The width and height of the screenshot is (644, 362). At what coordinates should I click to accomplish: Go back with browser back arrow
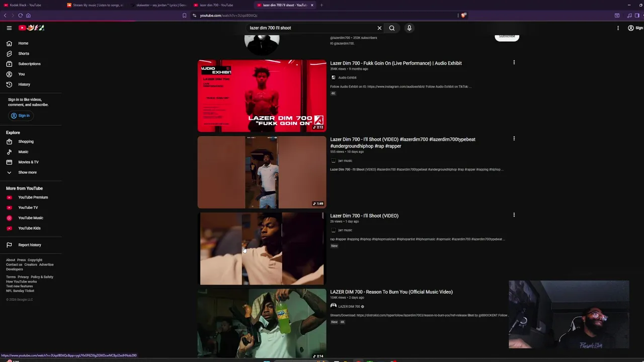point(6,16)
